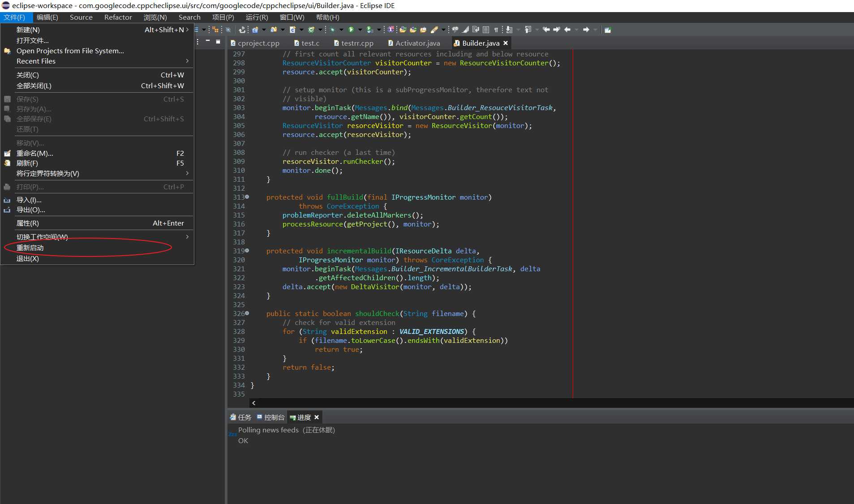Select 打开文件... in File menu

pos(97,40)
